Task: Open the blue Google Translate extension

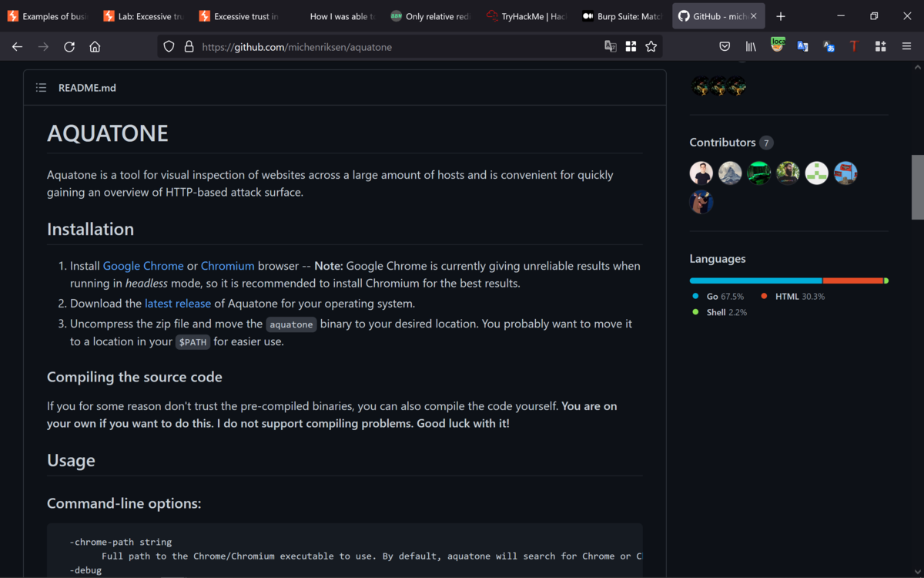Action: (x=802, y=46)
